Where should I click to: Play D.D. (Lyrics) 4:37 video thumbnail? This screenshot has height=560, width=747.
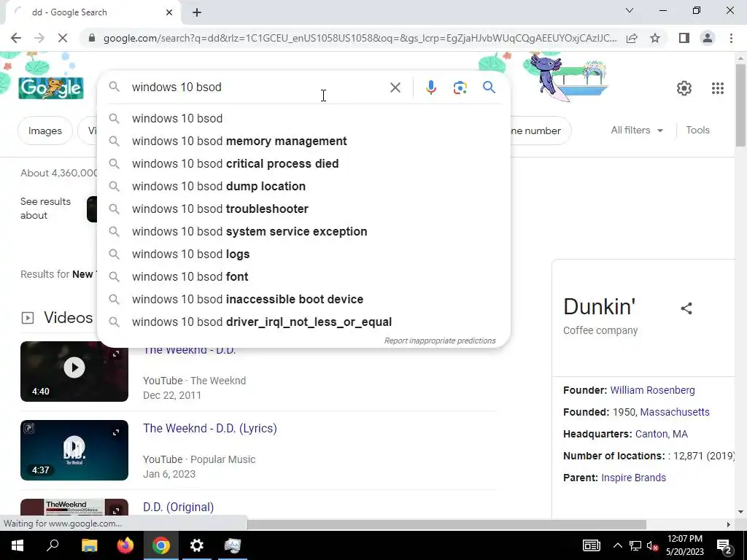click(74, 450)
